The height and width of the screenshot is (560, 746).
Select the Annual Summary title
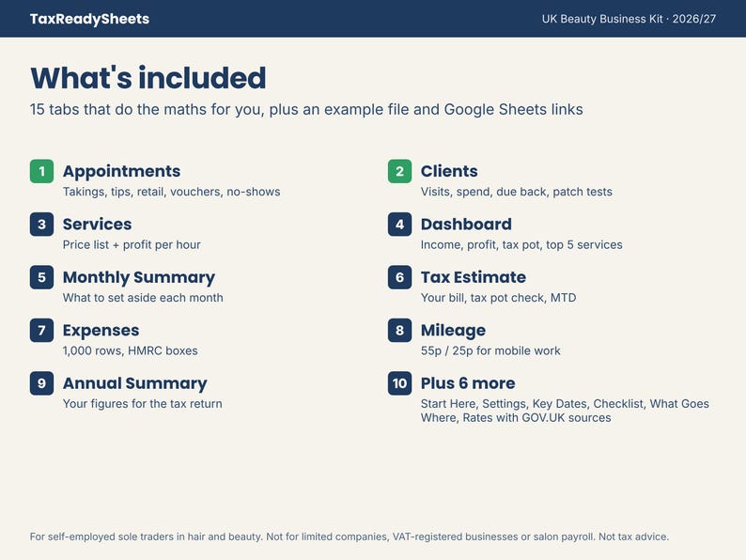click(135, 383)
